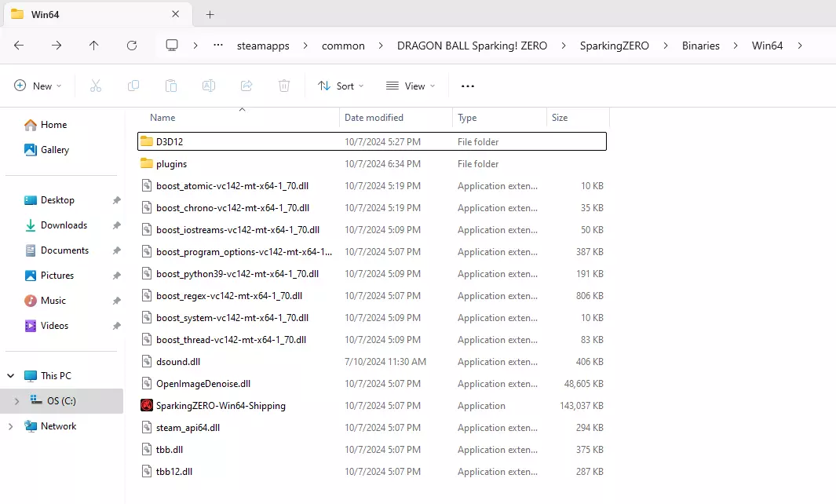The height and width of the screenshot is (504, 836).
Task: Navigate to Binaries breadcrumb
Action: pyautogui.click(x=700, y=46)
